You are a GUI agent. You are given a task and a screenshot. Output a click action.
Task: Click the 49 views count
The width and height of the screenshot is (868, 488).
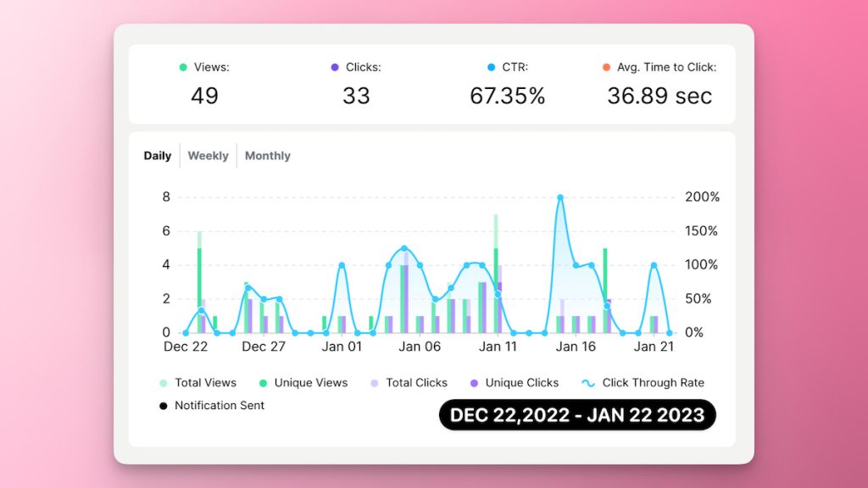click(x=204, y=96)
